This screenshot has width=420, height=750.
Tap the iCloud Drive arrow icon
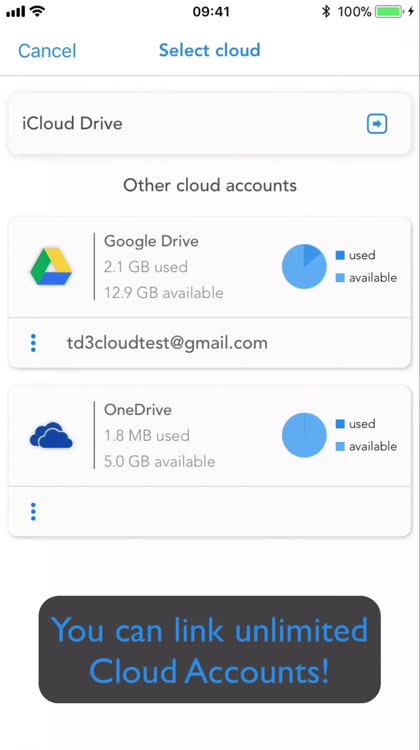(x=377, y=124)
